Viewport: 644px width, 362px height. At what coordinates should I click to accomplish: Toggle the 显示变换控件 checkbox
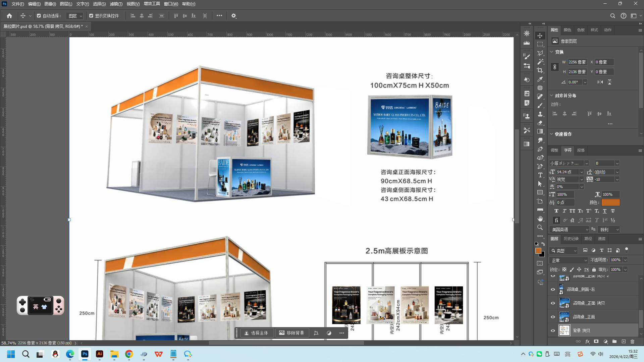pyautogui.click(x=91, y=16)
